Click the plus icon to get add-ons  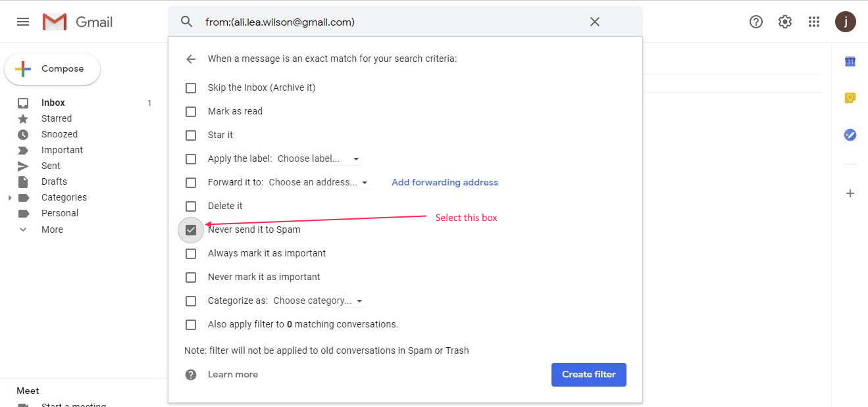[850, 193]
